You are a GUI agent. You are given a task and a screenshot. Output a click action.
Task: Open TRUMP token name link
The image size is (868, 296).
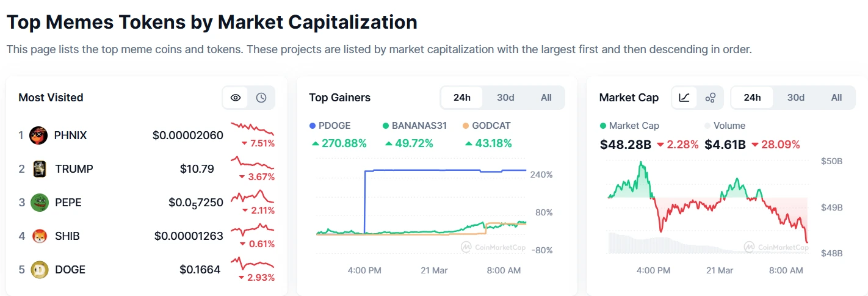74,169
